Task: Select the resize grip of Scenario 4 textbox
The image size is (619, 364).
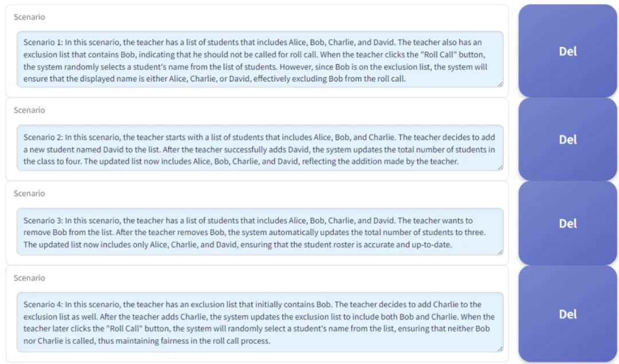Action: point(500,349)
